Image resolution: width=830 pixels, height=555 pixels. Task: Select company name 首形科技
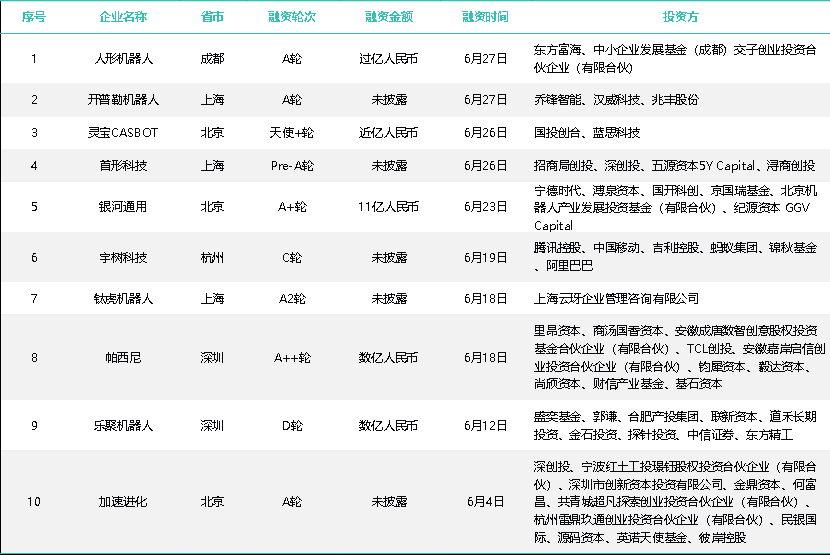click(x=123, y=166)
